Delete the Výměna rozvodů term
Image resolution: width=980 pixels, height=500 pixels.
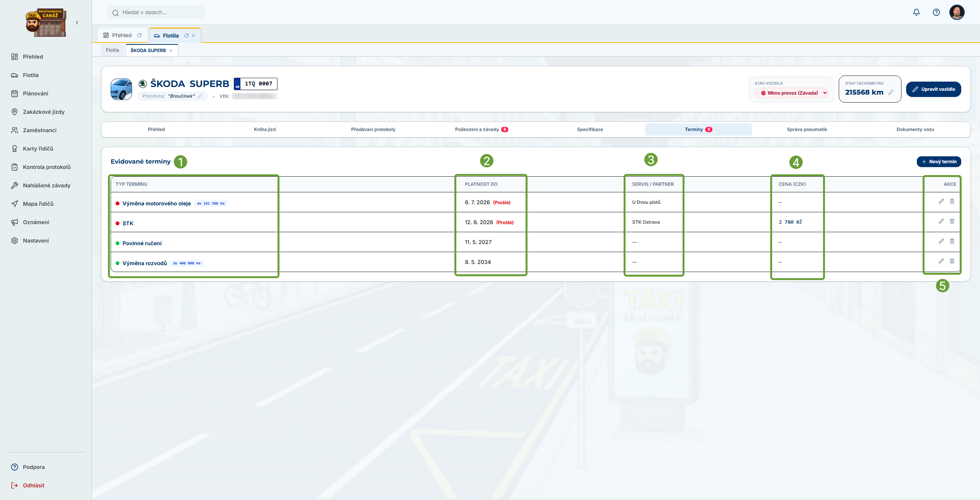tap(952, 261)
